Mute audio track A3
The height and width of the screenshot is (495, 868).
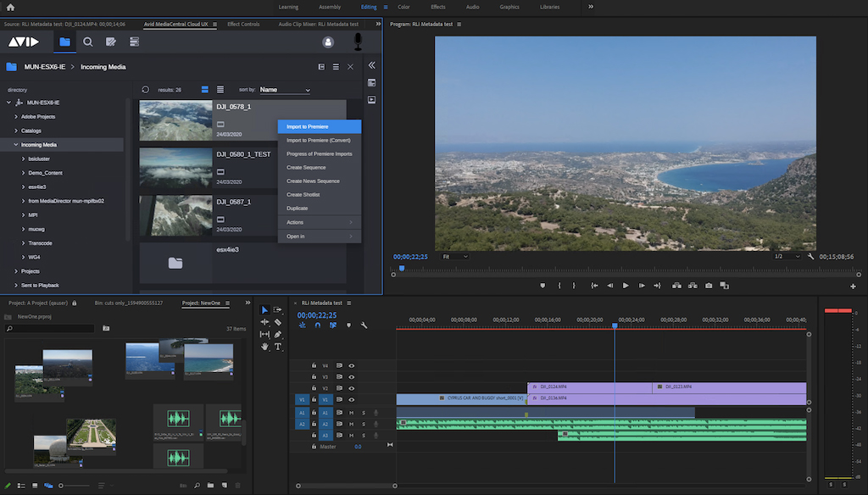352,436
